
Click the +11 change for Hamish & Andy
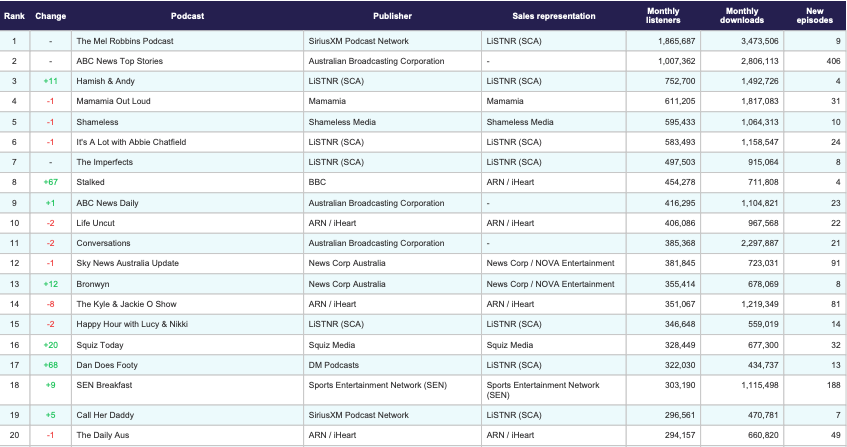pyautogui.click(x=51, y=81)
